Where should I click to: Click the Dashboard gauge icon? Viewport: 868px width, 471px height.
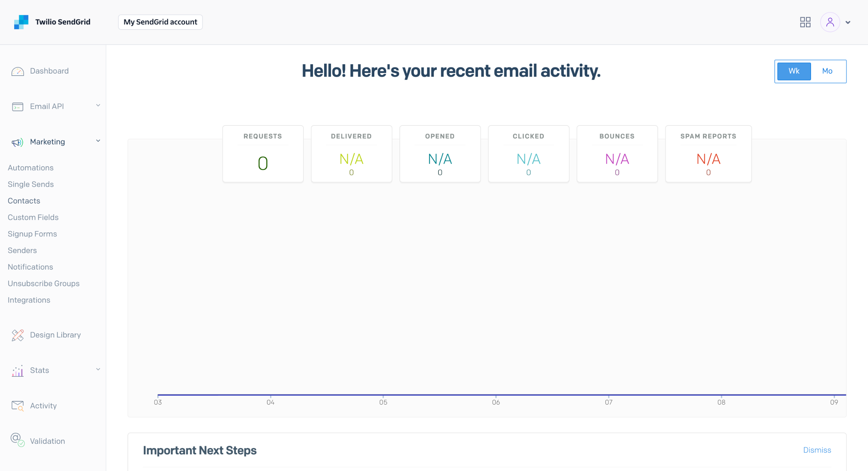pos(18,71)
